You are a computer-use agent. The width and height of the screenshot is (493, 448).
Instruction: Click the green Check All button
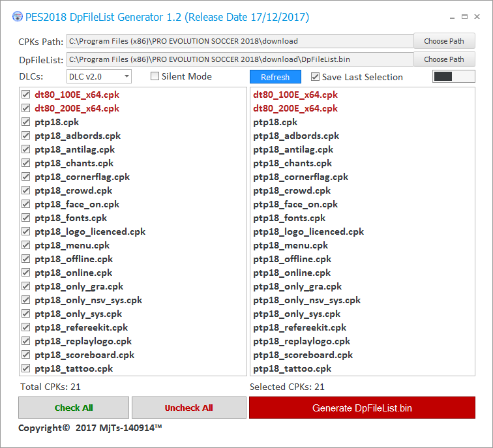[74, 408]
